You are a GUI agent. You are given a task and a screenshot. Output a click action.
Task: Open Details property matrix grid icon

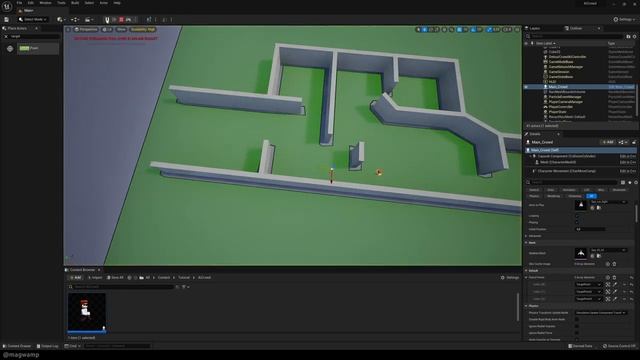point(623,182)
